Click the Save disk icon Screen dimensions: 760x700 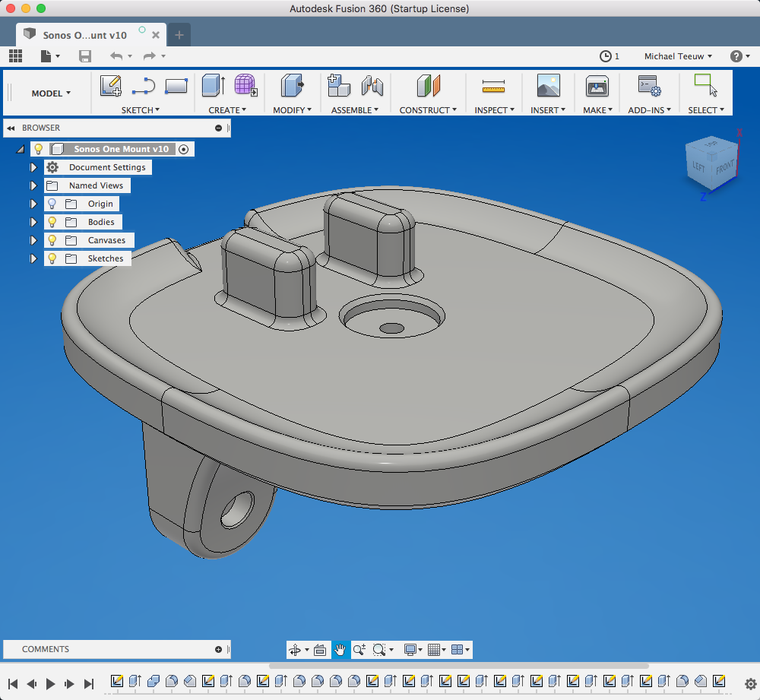tap(85, 56)
